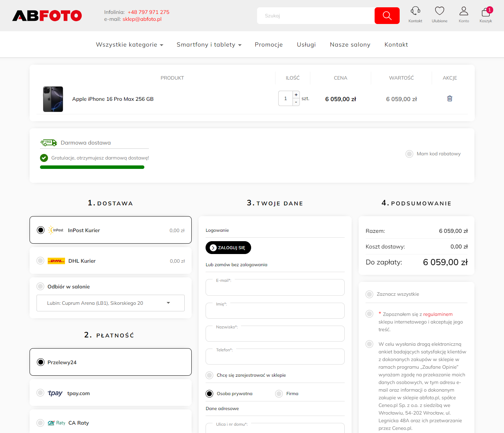
Task: Open the salon pickup location selector
Action: 110,303
